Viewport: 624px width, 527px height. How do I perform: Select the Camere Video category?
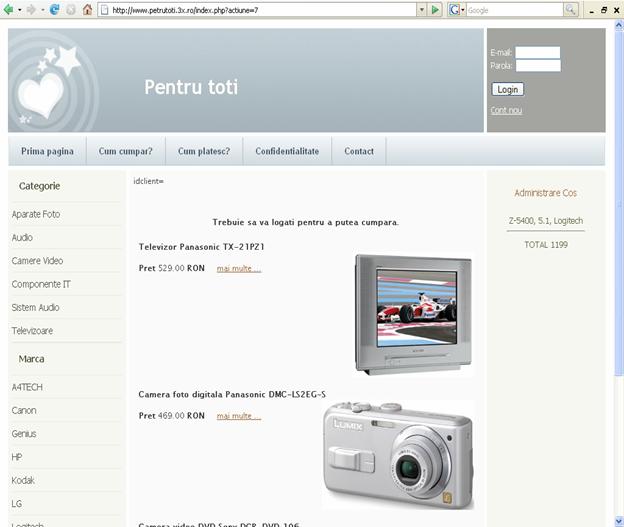pos(37,261)
